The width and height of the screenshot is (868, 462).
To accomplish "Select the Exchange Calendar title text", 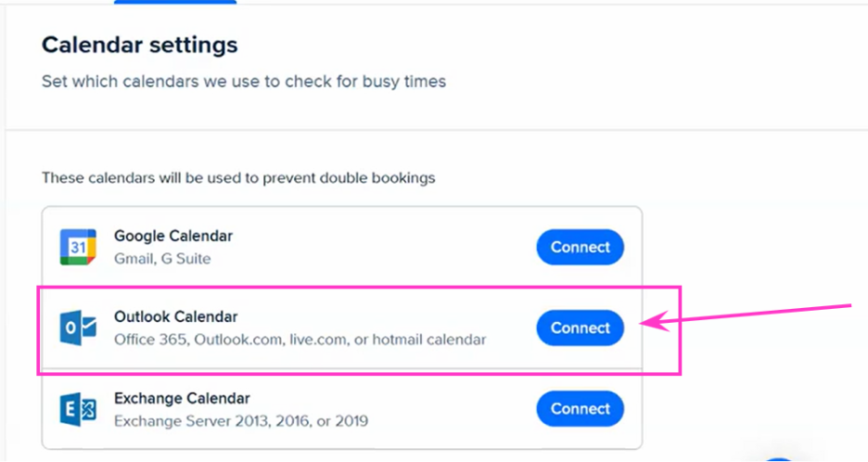I will coord(182,398).
